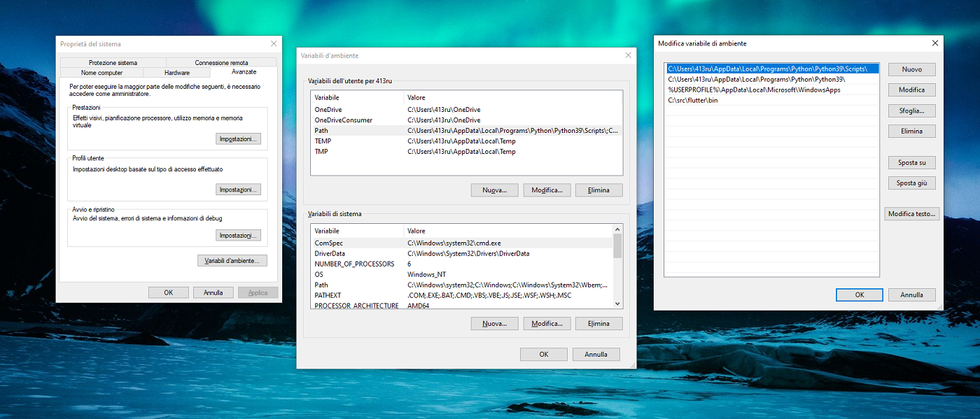Click Sposta su to move path upward
This screenshot has width=980, height=419.
(911, 162)
